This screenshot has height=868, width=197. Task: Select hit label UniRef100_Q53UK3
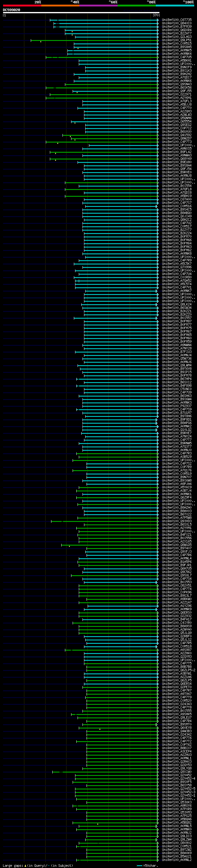(176, 802)
